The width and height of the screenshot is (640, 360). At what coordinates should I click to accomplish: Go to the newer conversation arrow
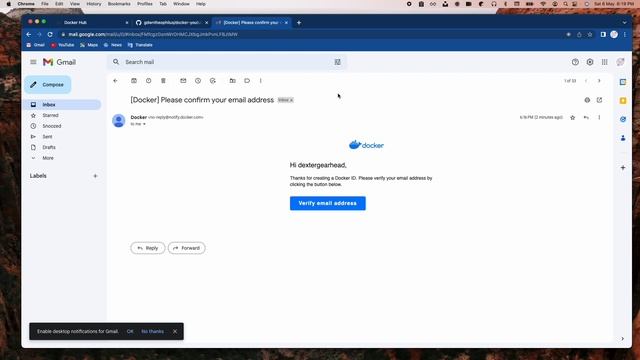(x=586, y=81)
